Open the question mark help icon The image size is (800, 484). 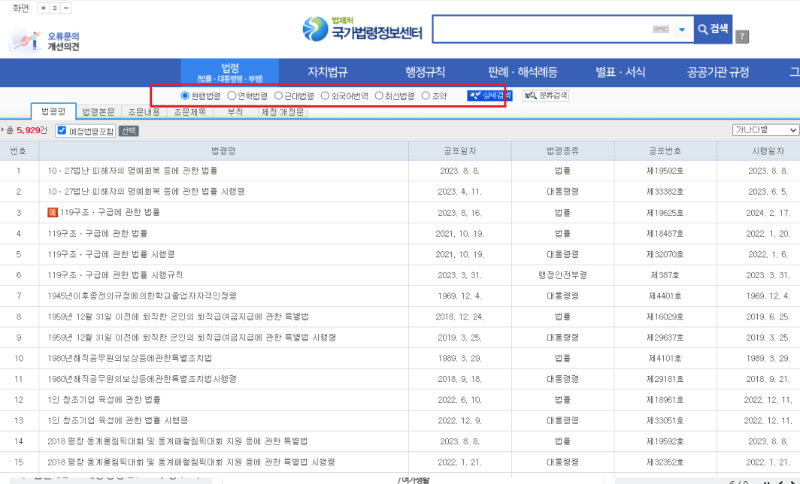click(x=742, y=36)
